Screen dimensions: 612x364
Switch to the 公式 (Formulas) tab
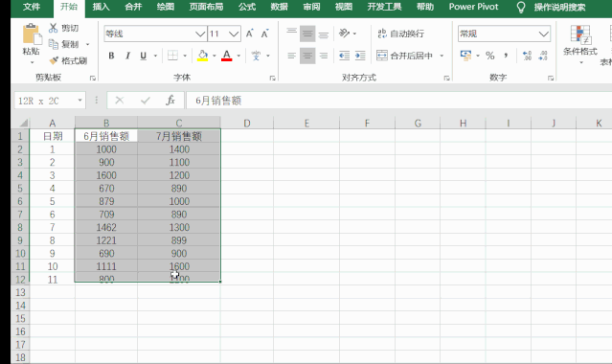click(247, 7)
